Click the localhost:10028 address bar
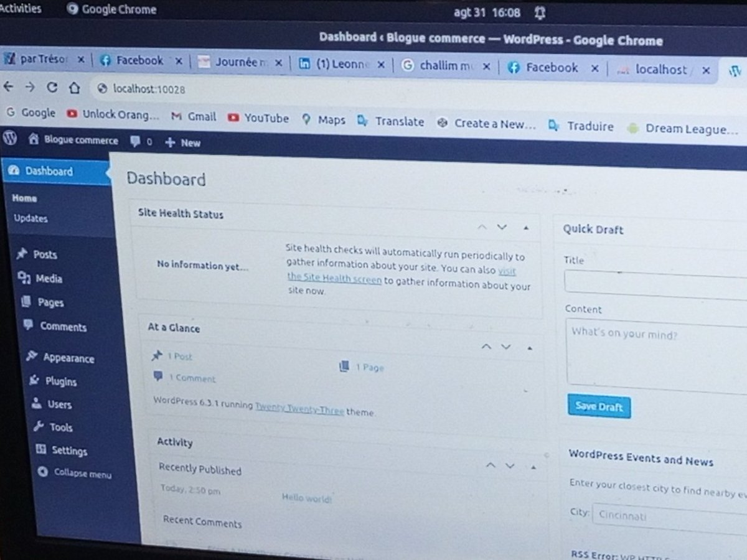747x560 pixels. point(149,89)
